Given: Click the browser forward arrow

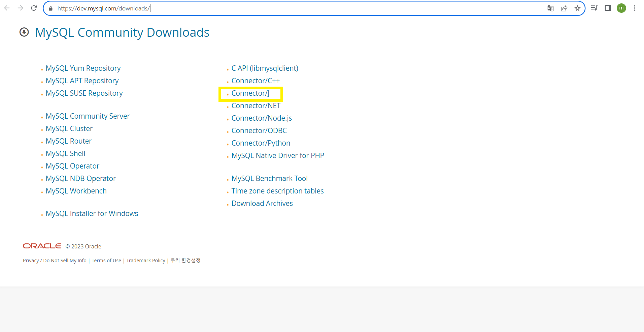Looking at the screenshot, I should tap(21, 8).
